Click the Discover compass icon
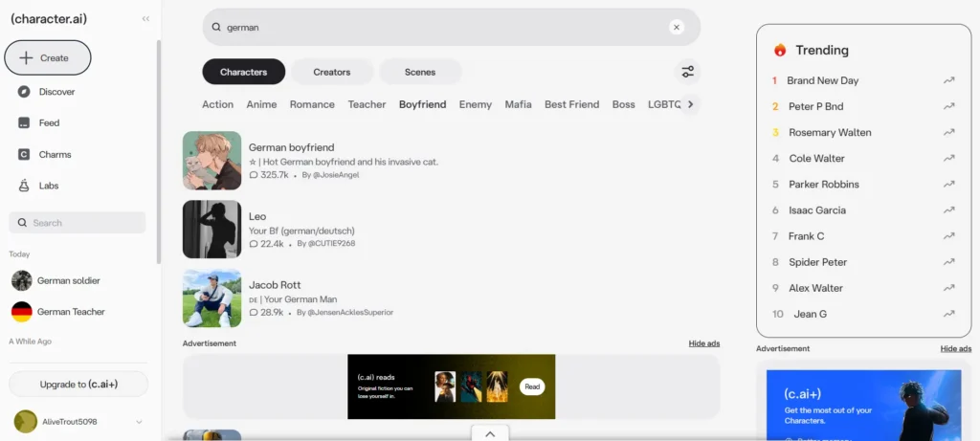The image size is (980, 441). tap(24, 92)
